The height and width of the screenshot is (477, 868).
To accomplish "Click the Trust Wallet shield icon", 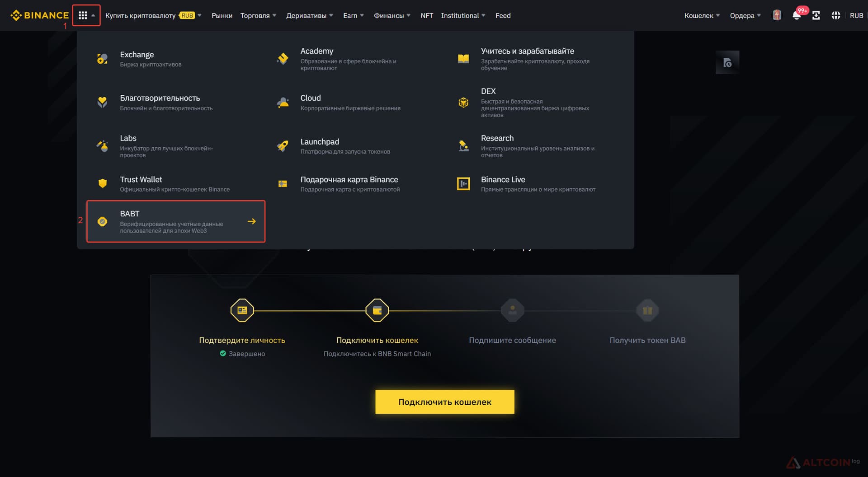I will (x=103, y=183).
